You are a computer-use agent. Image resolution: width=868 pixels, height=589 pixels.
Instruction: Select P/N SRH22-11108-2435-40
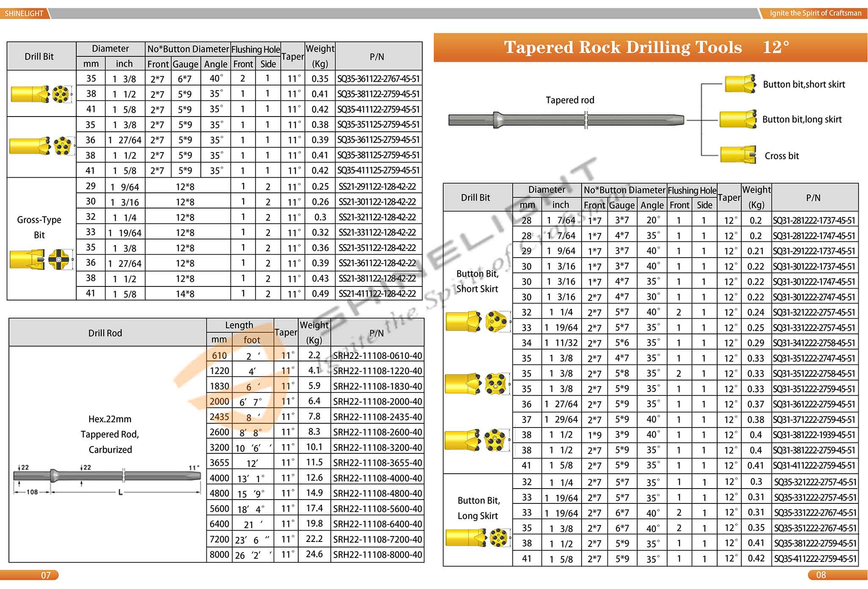tap(377, 417)
